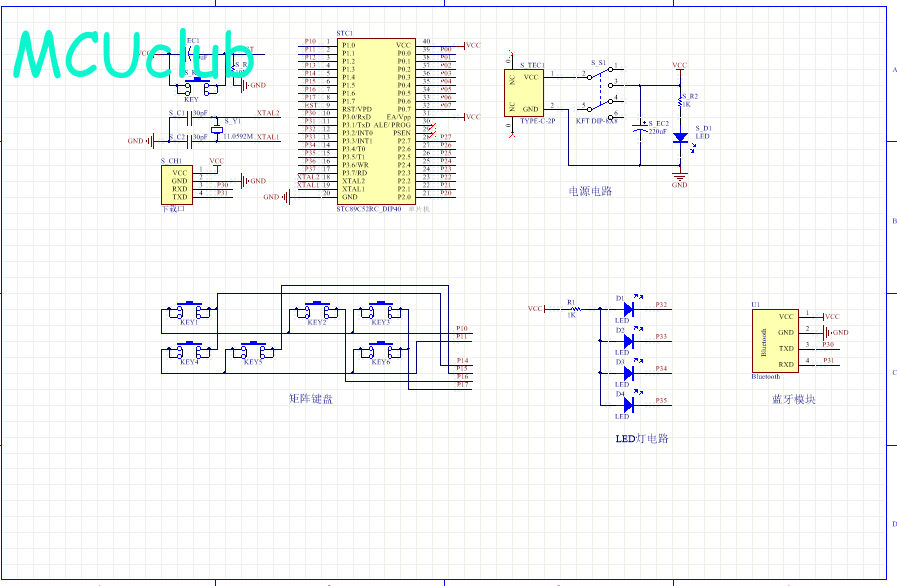897x586 pixels.
Task: Click P14 net label on keypad output
Action: pos(462,361)
